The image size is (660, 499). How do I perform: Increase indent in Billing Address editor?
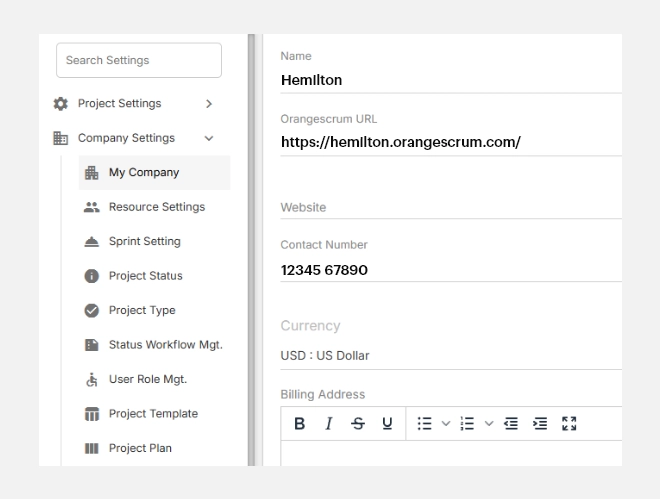(540, 424)
